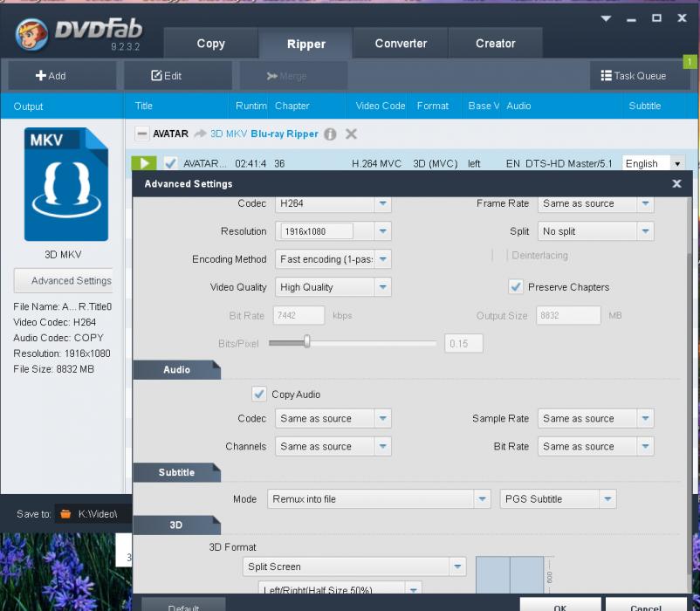Switch to the Creator tab
Screen dimensions: 700x611
(x=495, y=44)
